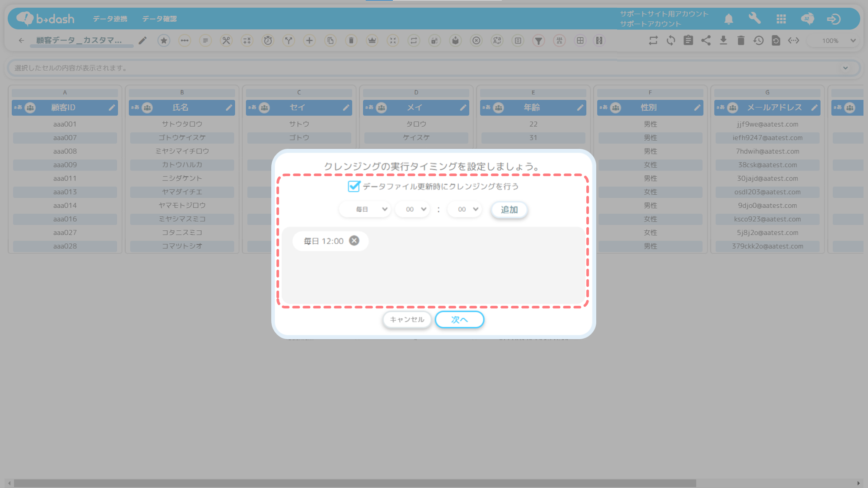Click the 追加 button
This screenshot has width=868, height=488.
pos(509,210)
